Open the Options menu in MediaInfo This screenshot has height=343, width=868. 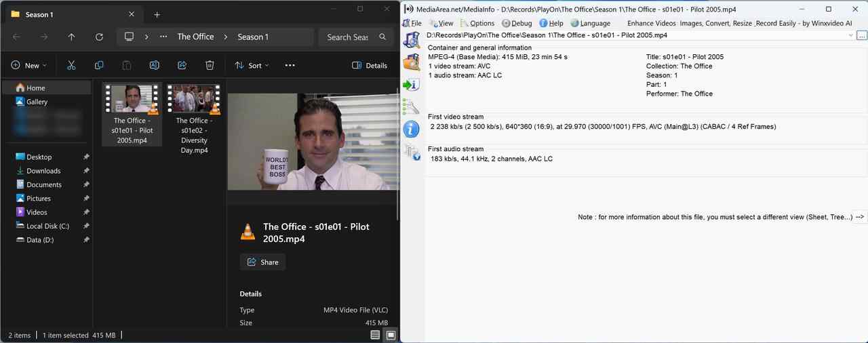point(477,23)
